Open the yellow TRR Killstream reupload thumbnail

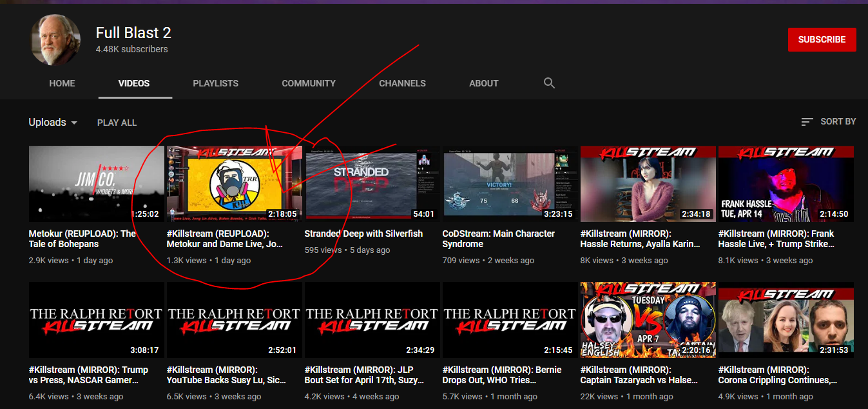point(235,184)
